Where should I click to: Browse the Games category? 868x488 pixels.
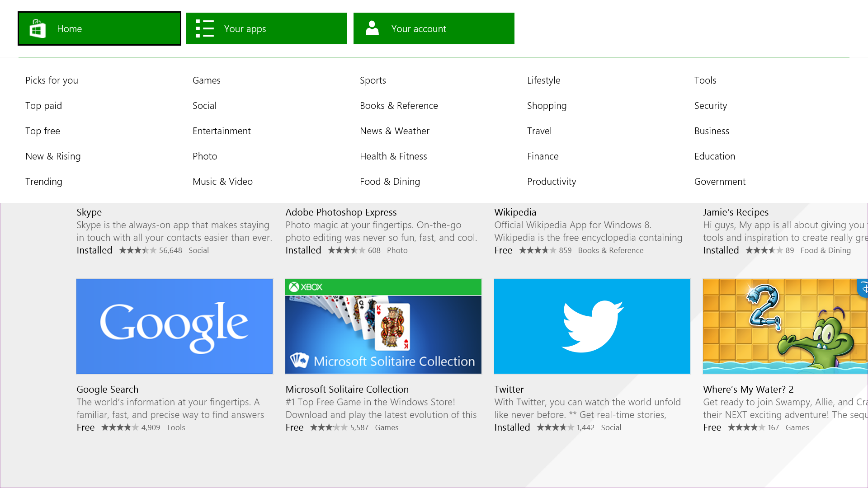(207, 80)
